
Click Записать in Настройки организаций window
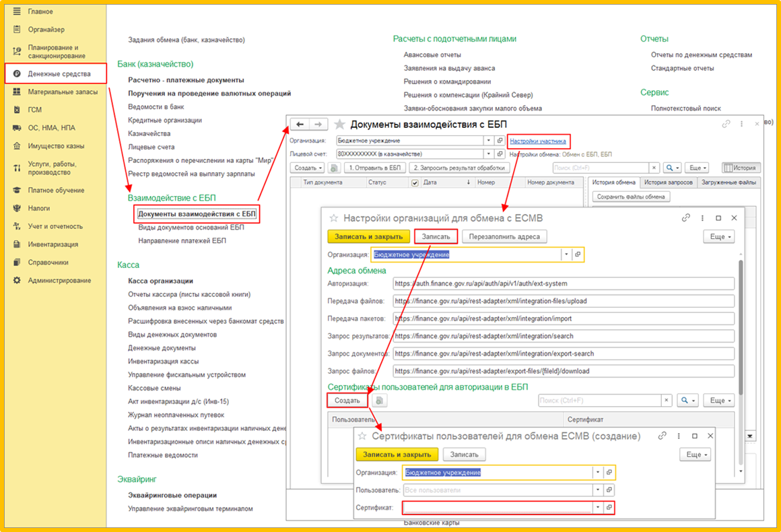click(x=436, y=236)
